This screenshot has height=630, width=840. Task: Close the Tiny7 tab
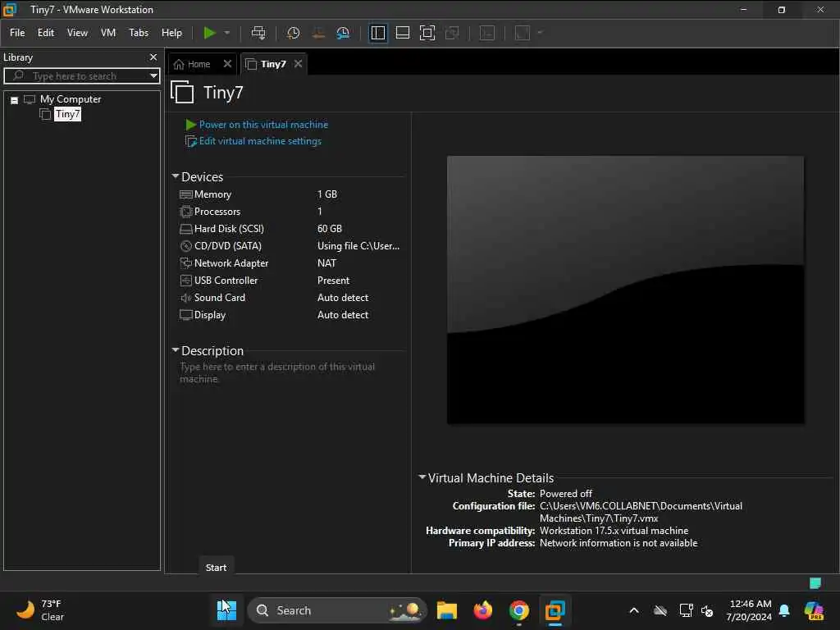click(x=299, y=64)
